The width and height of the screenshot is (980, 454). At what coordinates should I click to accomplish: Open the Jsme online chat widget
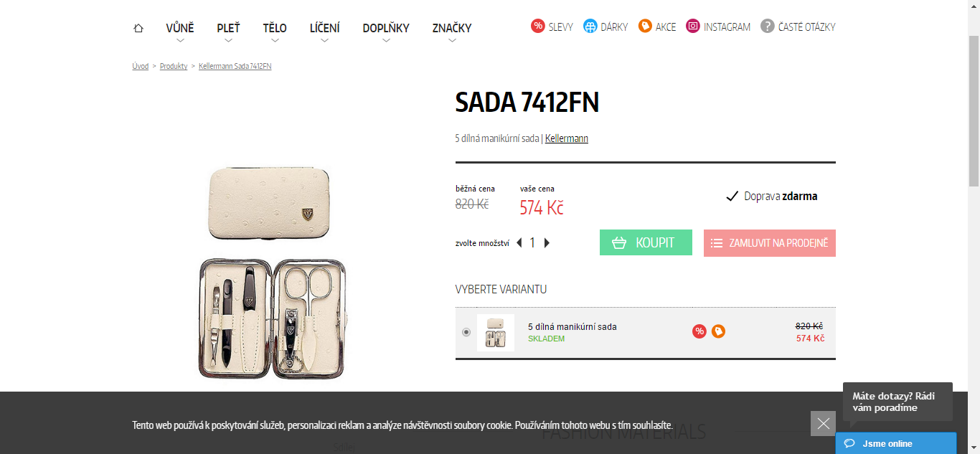[896, 443]
